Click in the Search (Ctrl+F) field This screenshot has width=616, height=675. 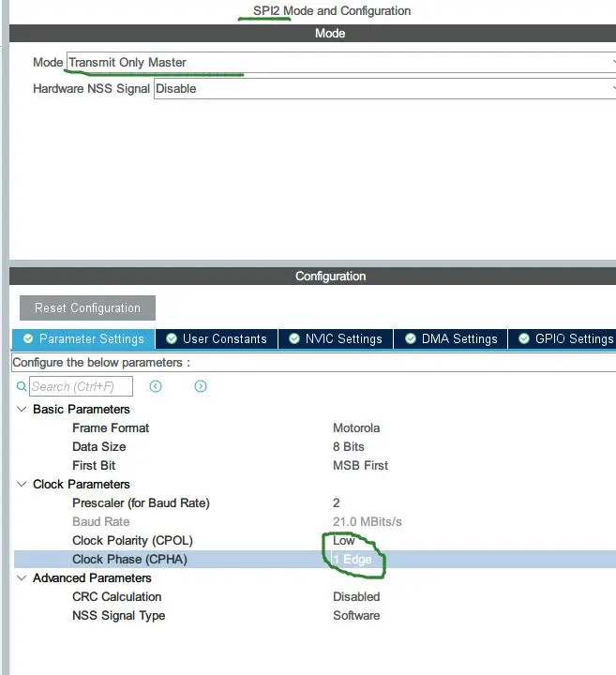point(81,386)
